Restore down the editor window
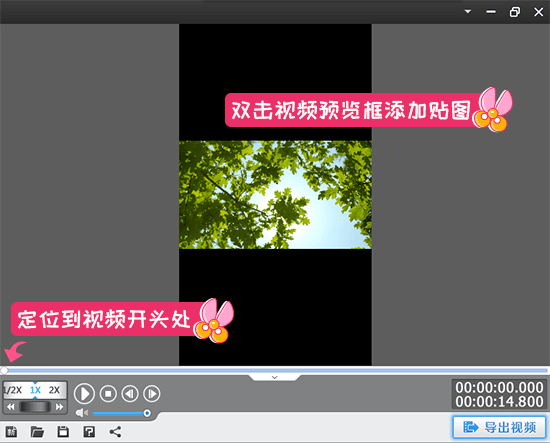The width and height of the screenshot is (550, 443). click(515, 12)
